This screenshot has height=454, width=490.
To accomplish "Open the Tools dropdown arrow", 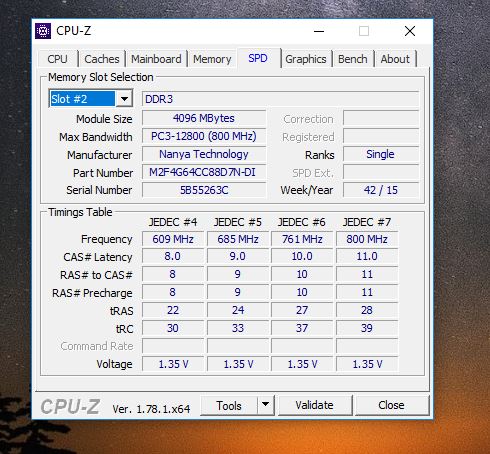I will point(266,405).
